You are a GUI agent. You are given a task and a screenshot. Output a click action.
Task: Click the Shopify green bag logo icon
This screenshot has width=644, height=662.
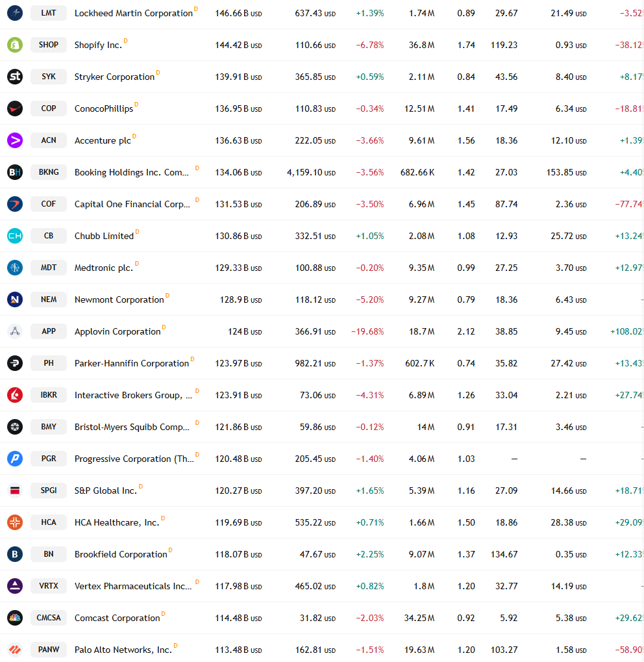[x=15, y=45]
